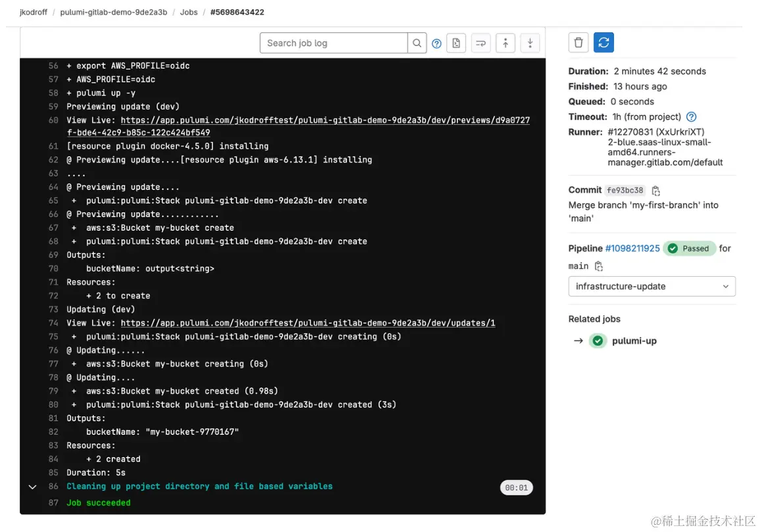Viewport: 760px width, 532px height.
Task: Show the complete raw job log
Action: (x=456, y=43)
